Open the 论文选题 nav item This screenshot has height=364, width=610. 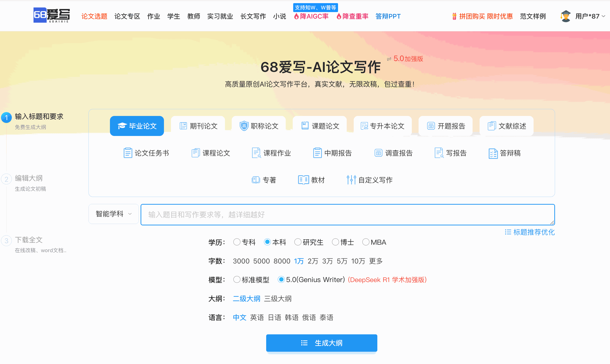click(94, 16)
